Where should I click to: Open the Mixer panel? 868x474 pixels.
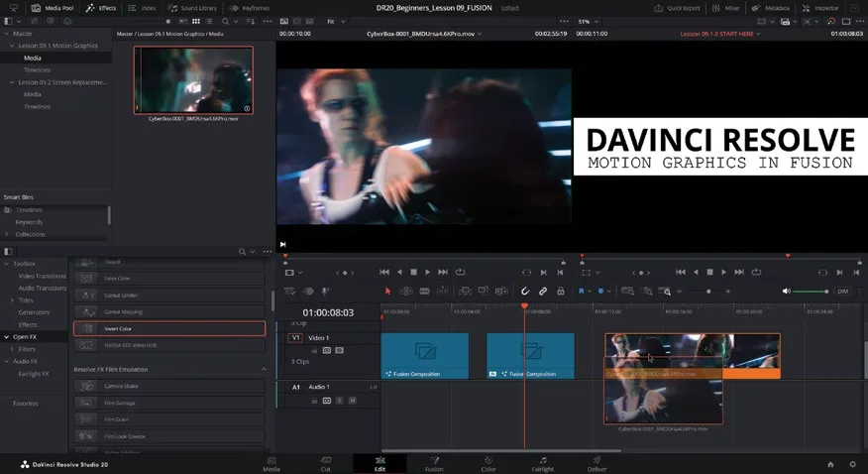tap(726, 8)
